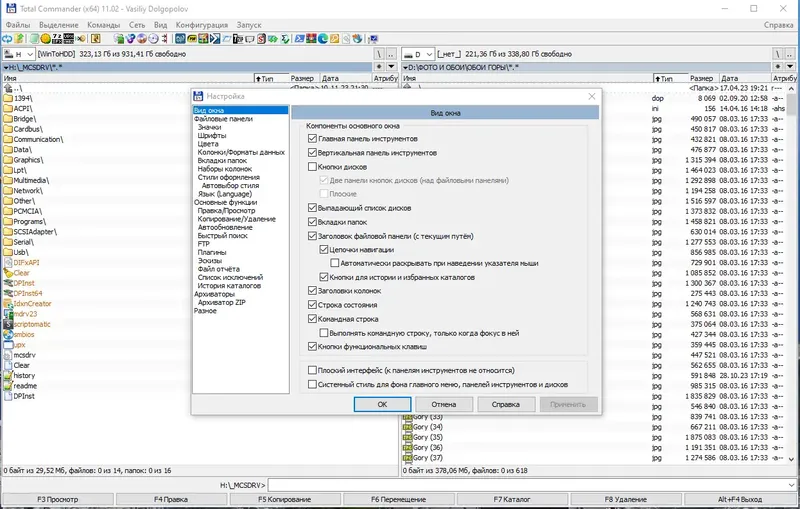Click the 7z archive toolbar icon
The image size is (800, 509).
pos(56,38)
